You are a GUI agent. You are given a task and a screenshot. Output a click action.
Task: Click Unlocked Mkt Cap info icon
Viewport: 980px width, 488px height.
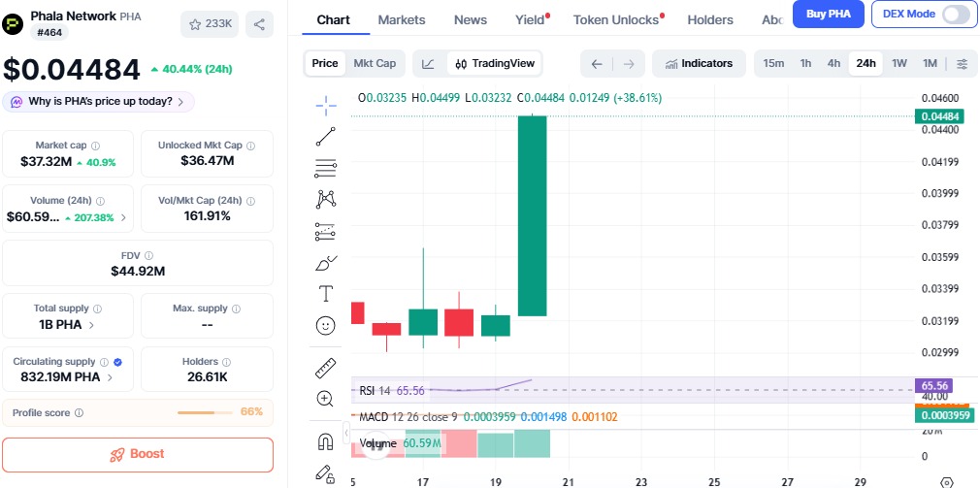pos(250,146)
